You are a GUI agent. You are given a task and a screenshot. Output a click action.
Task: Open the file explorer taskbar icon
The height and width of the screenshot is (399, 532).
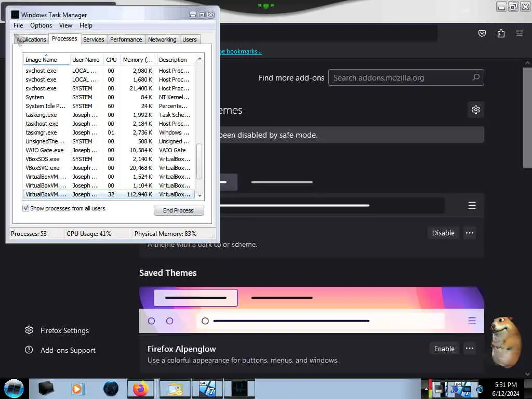(x=174, y=389)
